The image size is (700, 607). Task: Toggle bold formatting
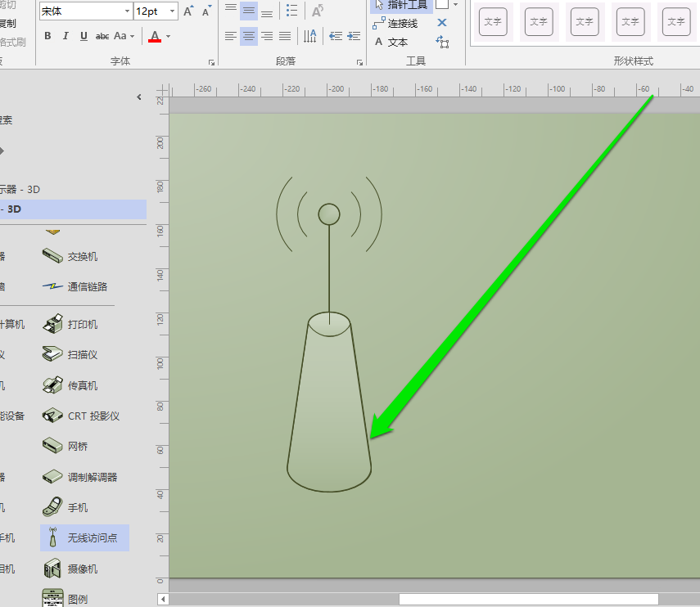47,36
